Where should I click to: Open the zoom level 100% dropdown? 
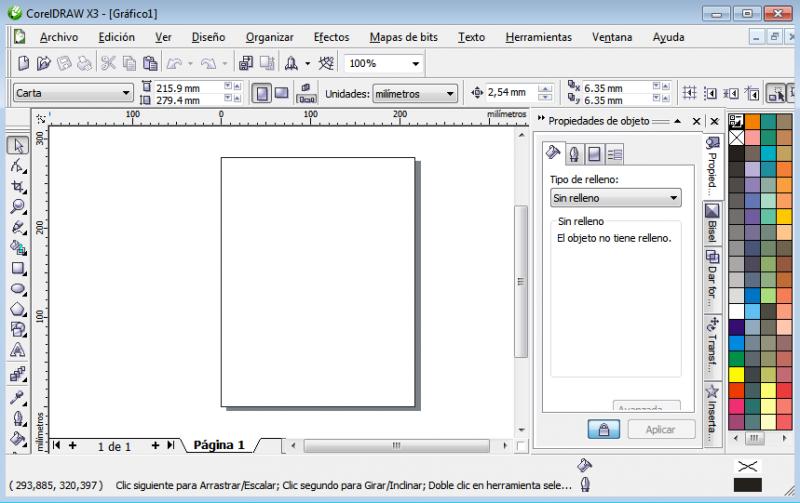(x=416, y=63)
